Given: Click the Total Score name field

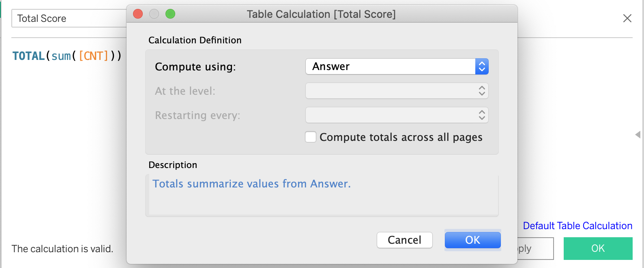Looking at the screenshot, I should (x=69, y=19).
